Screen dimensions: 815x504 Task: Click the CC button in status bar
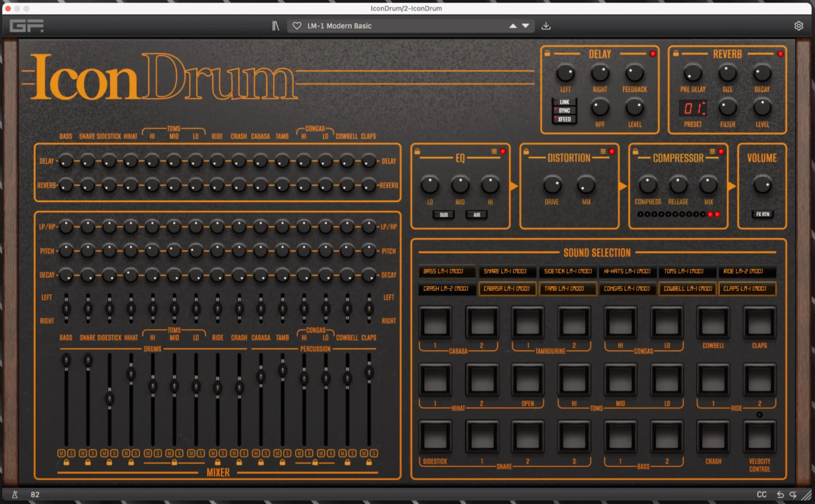pyautogui.click(x=761, y=494)
